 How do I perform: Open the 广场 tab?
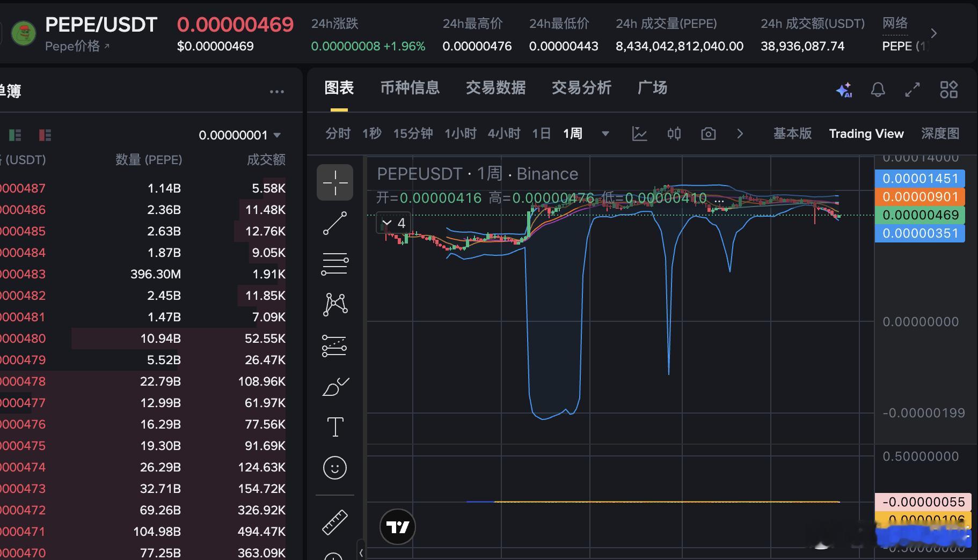[653, 88]
